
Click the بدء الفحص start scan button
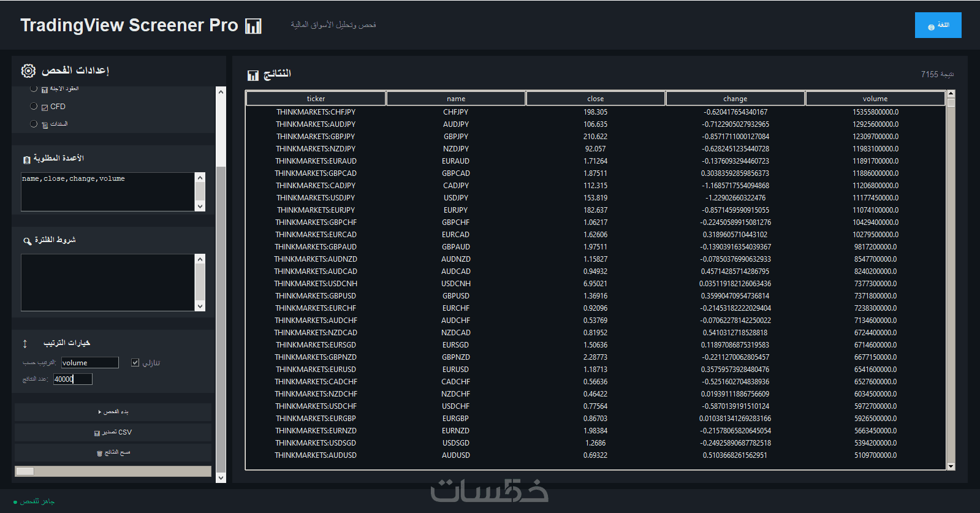(x=113, y=412)
